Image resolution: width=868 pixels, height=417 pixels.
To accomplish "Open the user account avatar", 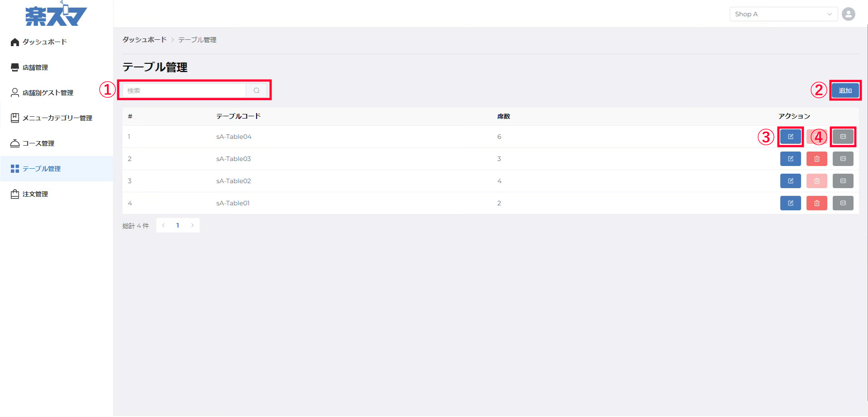I will click(848, 14).
